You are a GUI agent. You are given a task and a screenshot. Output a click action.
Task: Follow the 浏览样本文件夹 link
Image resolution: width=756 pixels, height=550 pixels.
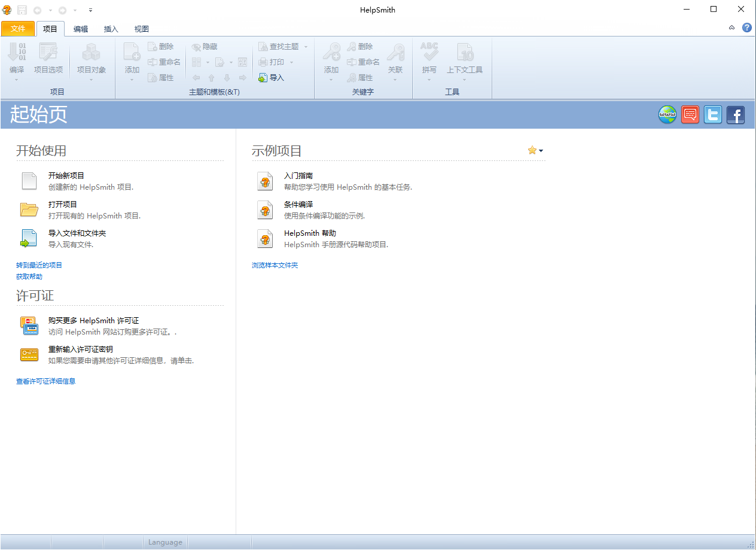275,265
